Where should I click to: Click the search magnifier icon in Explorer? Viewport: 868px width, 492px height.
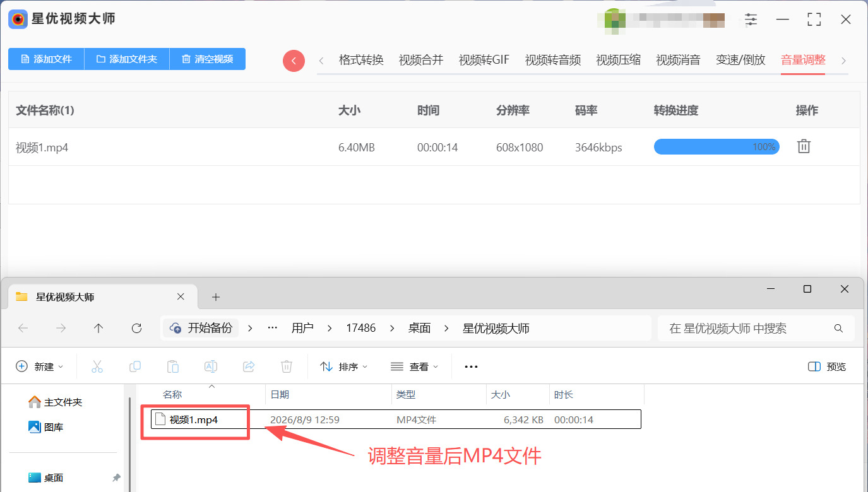838,329
